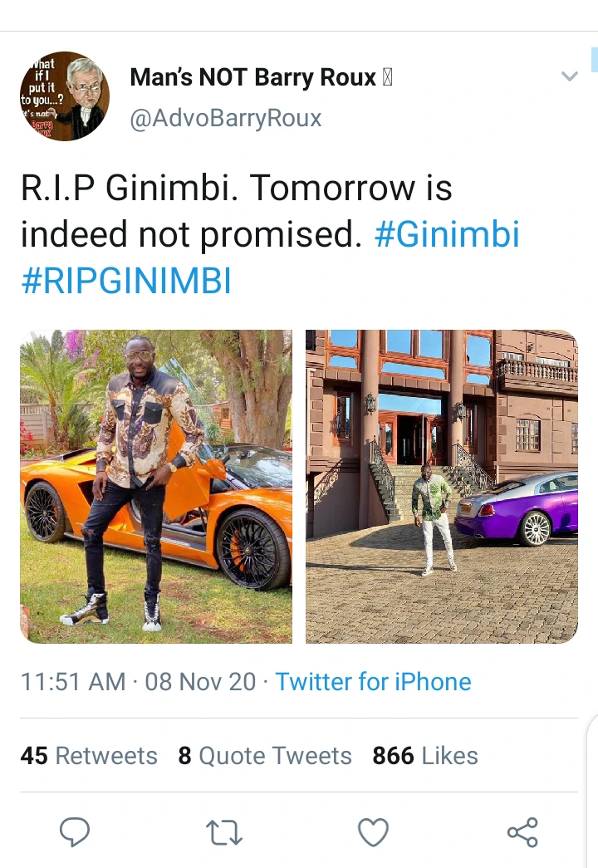Tap the reply speech bubble icon
Image resolution: width=598 pixels, height=868 pixels.
click(x=74, y=831)
